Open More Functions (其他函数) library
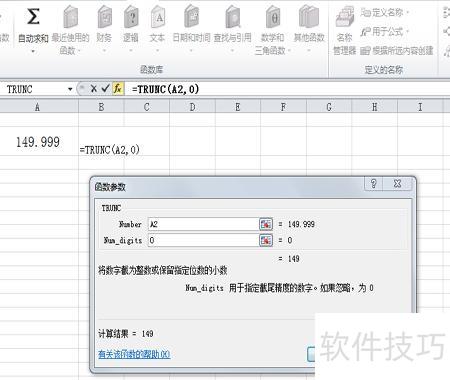 (x=309, y=29)
